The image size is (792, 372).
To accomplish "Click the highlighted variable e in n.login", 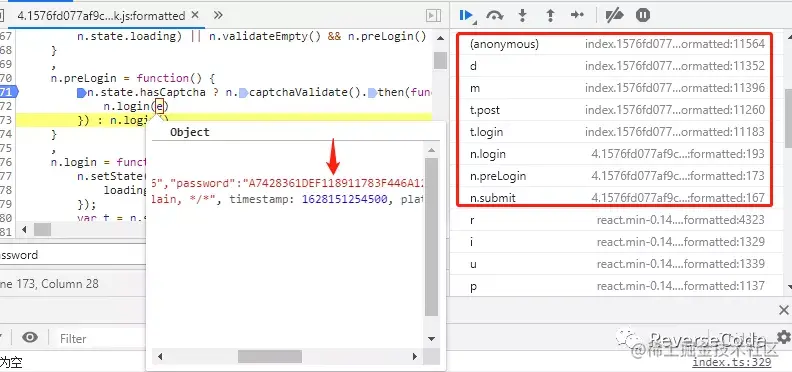I will coord(160,106).
